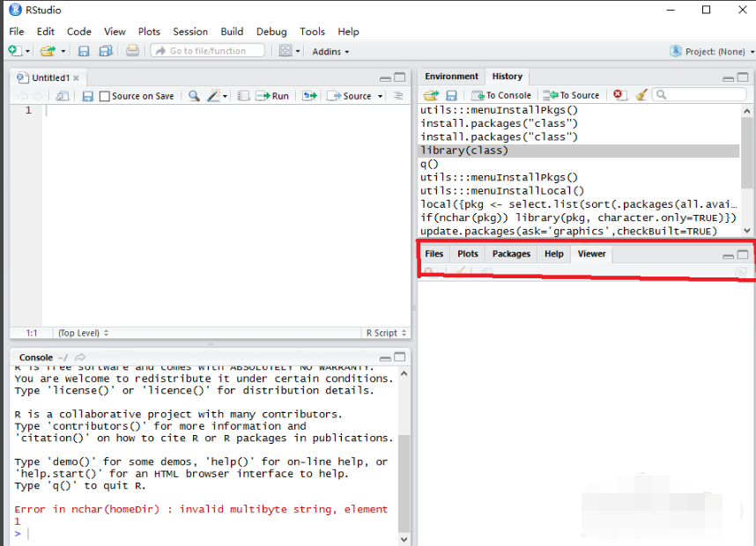Maximize the source editor pane
Viewport: 756px width, 546px height.
[x=400, y=77]
